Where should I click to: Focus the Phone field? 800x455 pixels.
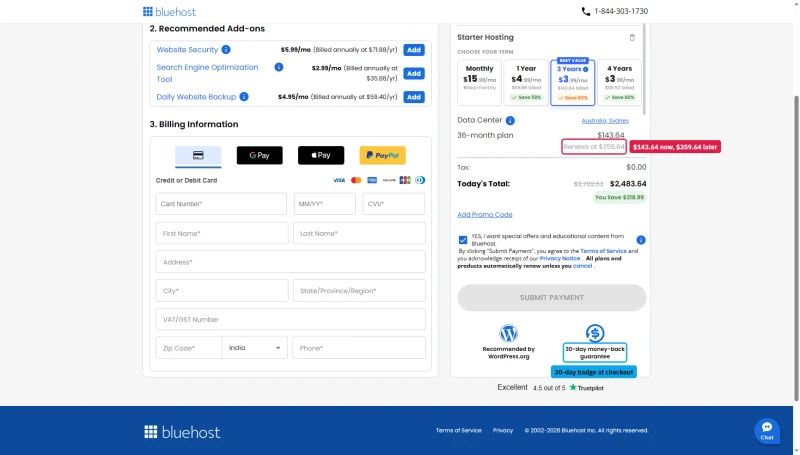point(359,348)
